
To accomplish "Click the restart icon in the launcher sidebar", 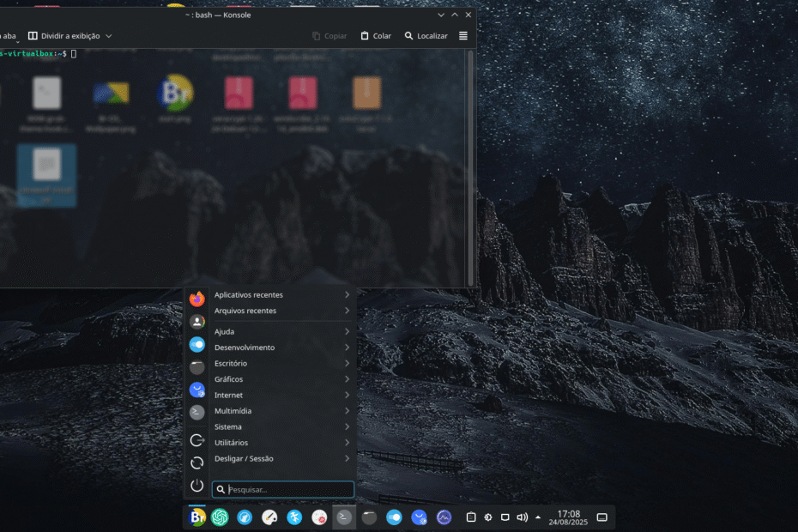I will point(197,462).
